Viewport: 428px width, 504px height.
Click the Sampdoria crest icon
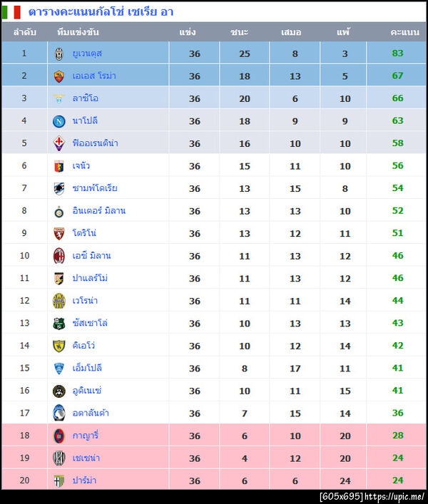59,188
